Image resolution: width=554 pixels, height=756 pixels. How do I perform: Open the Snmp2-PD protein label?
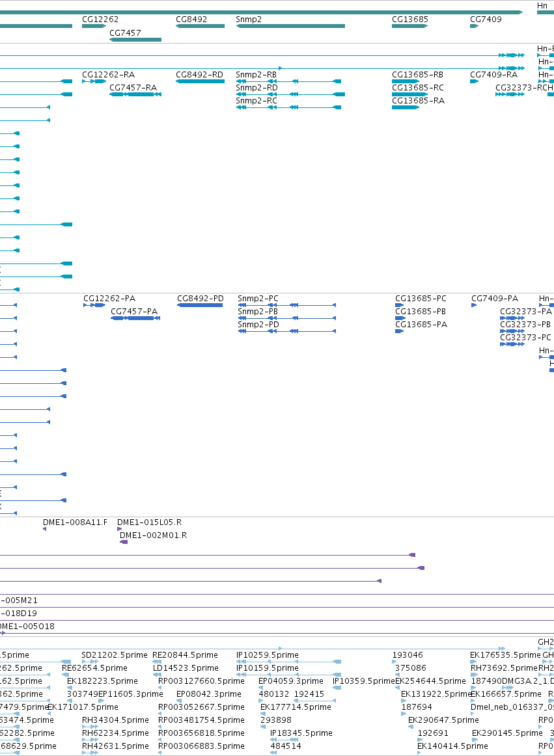pyautogui.click(x=258, y=325)
